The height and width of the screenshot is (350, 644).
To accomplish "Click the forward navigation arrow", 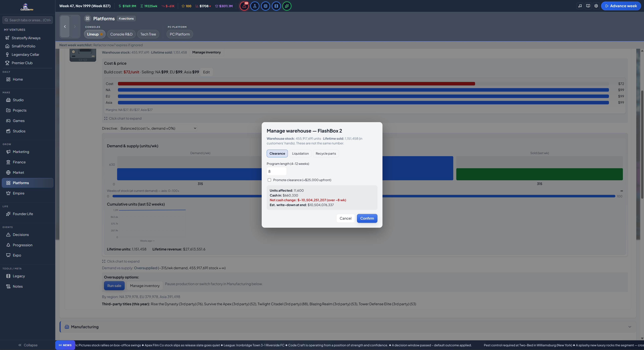I will (x=75, y=26).
